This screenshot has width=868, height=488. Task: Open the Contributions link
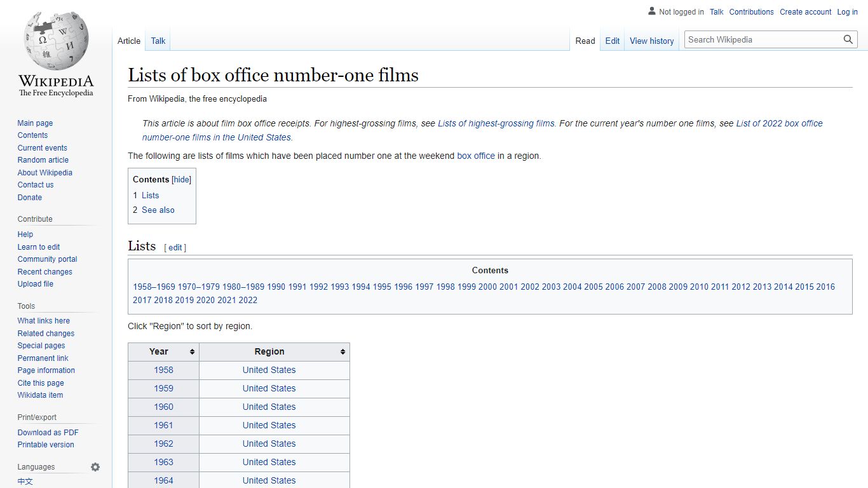[x=752, y=12]
